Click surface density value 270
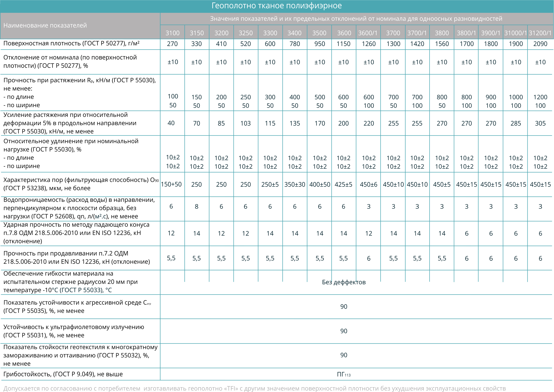The width and height of the screenshot is (554, 392). coord(172,44)
